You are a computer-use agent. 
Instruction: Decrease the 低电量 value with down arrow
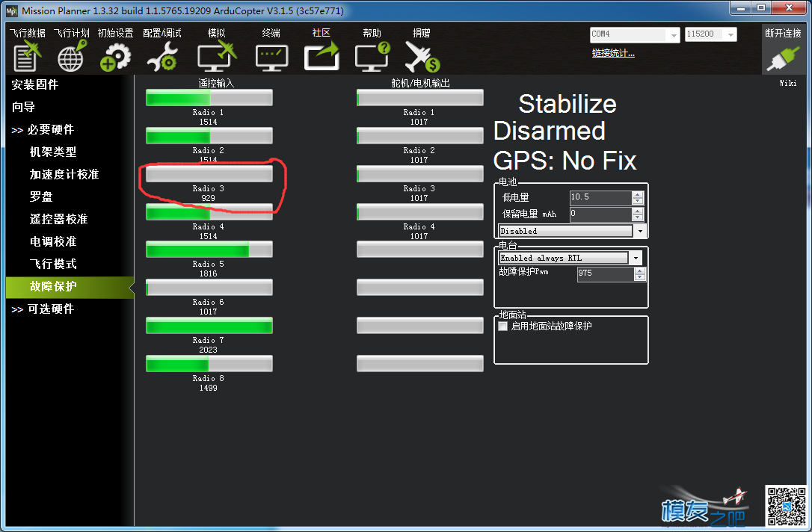[x=638, y=201]
